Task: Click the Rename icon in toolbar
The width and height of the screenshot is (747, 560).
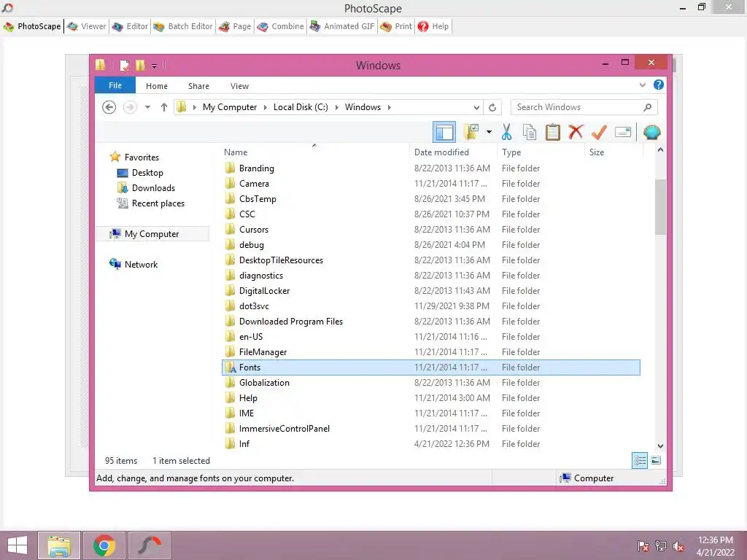Action: tap(623, 132)
